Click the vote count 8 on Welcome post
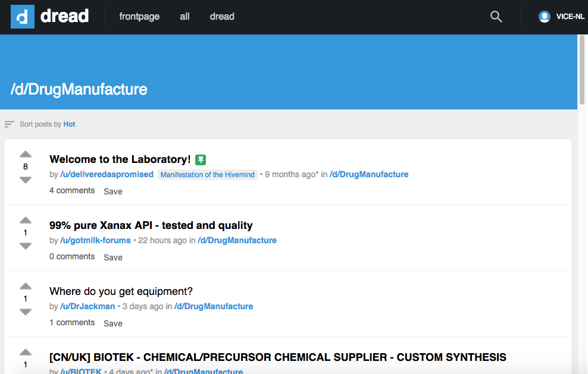 26,166
